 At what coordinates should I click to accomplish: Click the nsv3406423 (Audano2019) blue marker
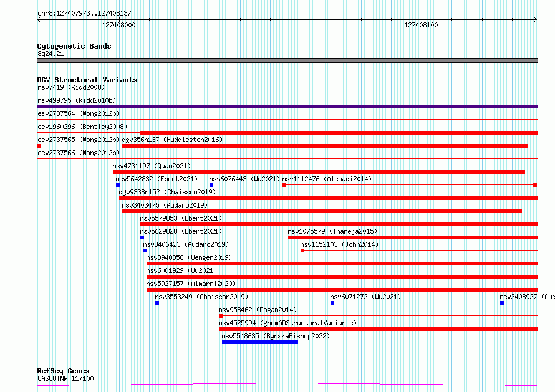[145, 251]
